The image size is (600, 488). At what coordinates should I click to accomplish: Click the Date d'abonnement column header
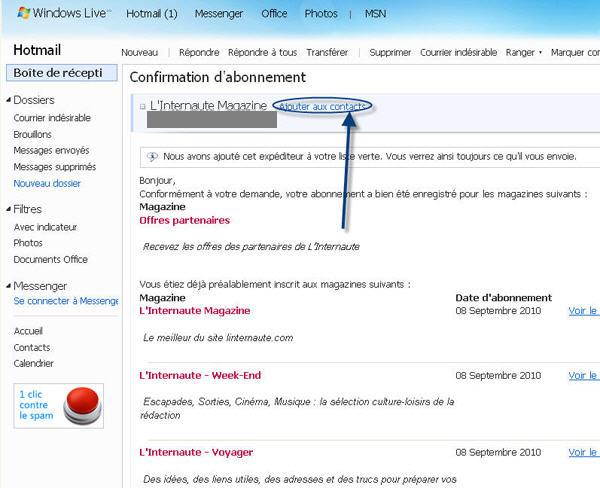[x=504, y=298]
